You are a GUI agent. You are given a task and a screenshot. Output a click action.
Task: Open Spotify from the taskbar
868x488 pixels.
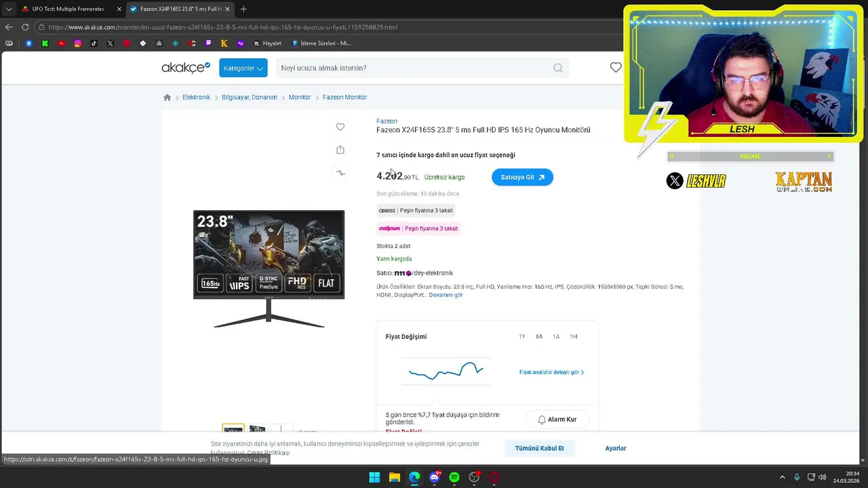[x=454, y=477]
